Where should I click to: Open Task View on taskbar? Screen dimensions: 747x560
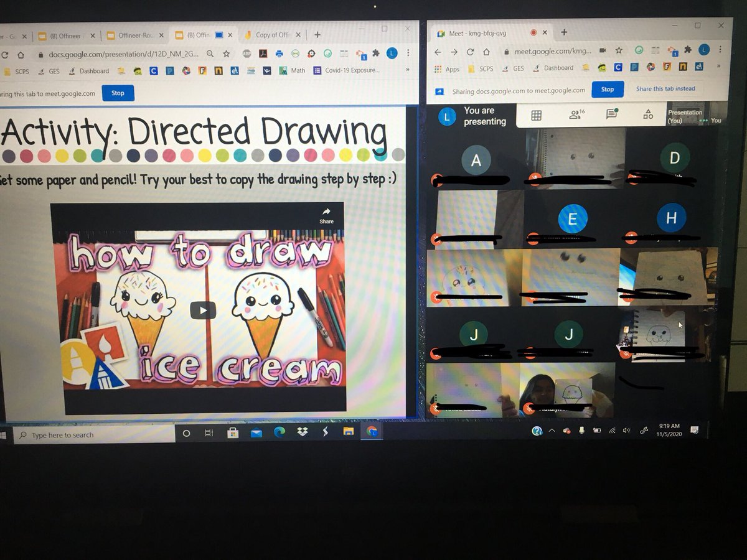click(x=209, y=432)
